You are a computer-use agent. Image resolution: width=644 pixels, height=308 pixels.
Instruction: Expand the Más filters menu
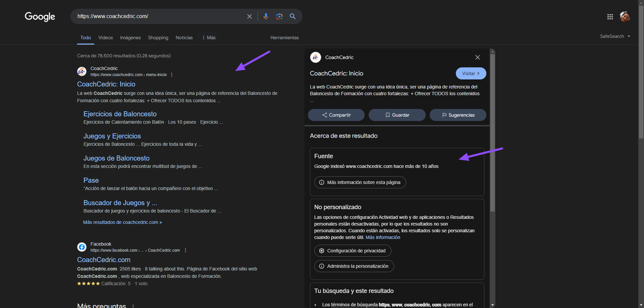click(209, 38)
